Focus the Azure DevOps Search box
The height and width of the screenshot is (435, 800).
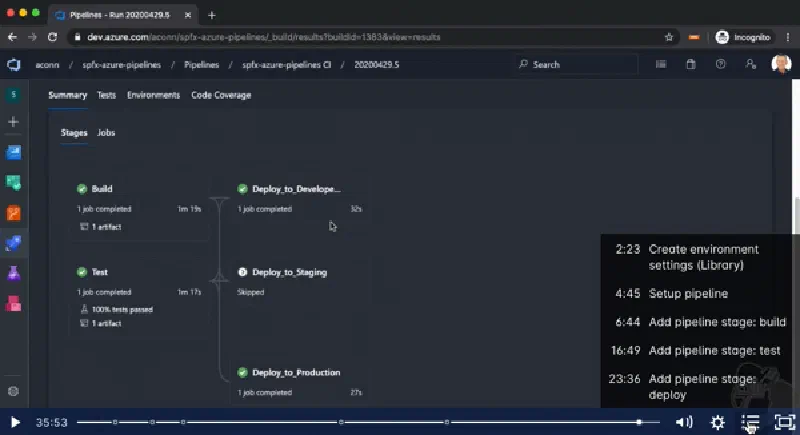click(576, 65)
